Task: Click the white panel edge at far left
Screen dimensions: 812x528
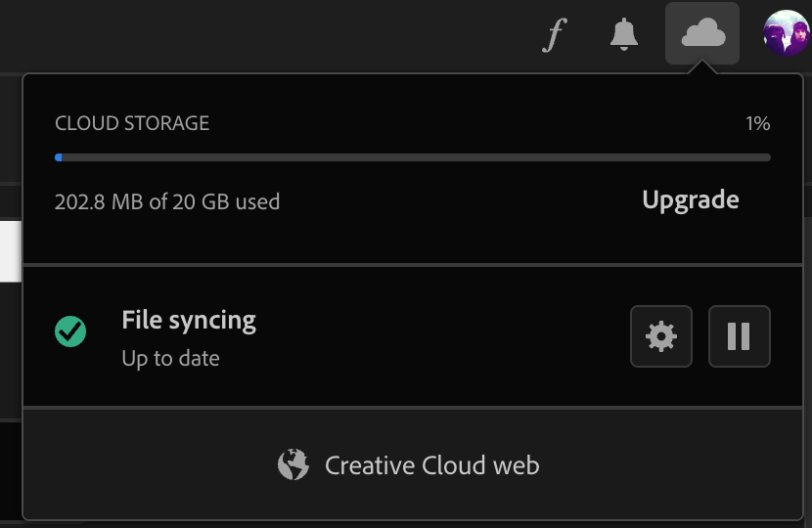Action: [x=10, y=251]
